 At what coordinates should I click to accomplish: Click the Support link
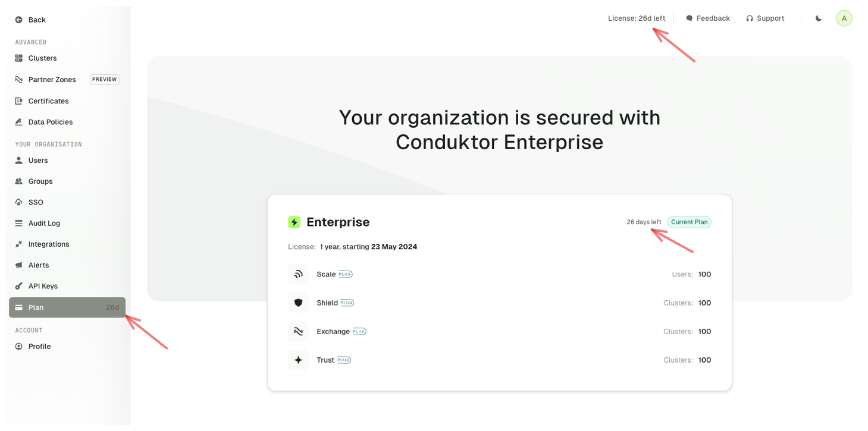pos(770,18)
